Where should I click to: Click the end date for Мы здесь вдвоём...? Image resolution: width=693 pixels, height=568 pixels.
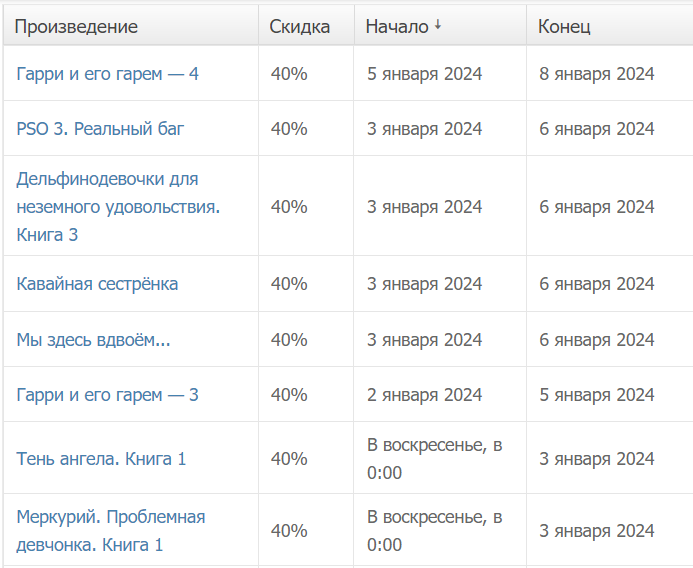click(596, 340)
